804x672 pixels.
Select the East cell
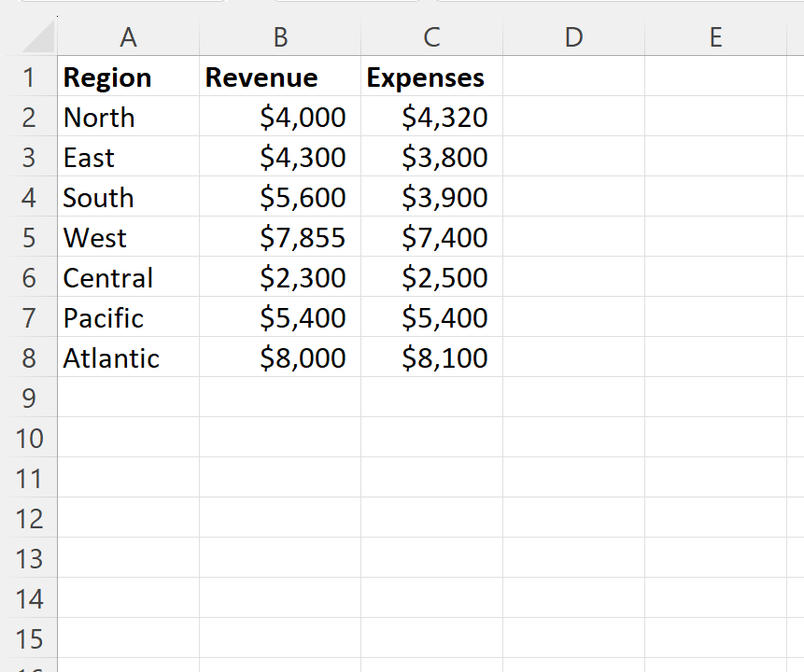click(128, 156)
